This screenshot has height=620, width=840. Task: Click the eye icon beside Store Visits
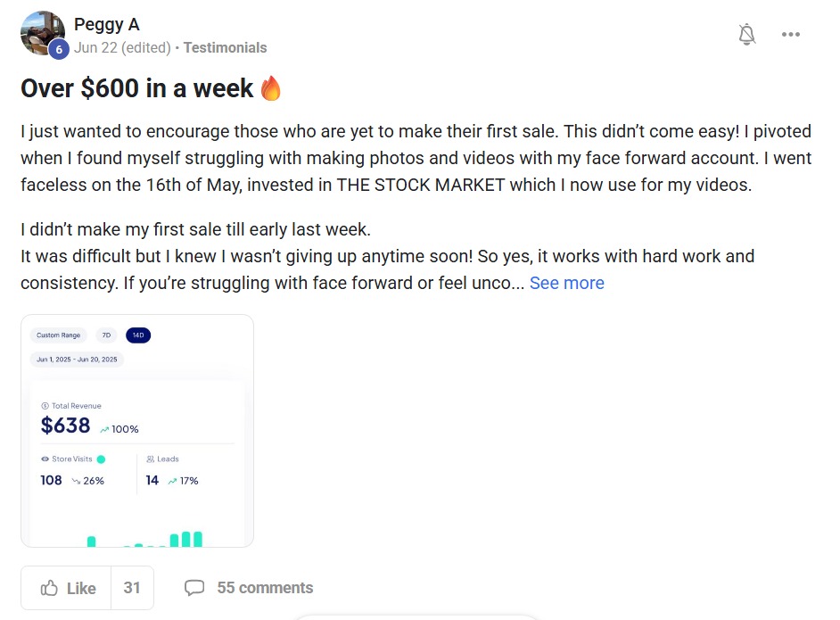pos(45,459)
